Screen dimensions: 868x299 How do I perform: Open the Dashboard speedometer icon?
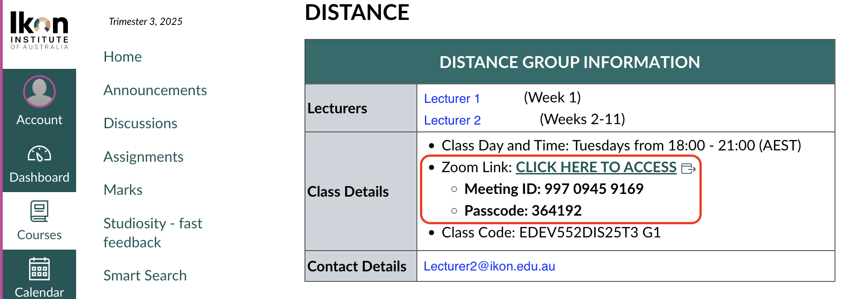tap(39, 154)
